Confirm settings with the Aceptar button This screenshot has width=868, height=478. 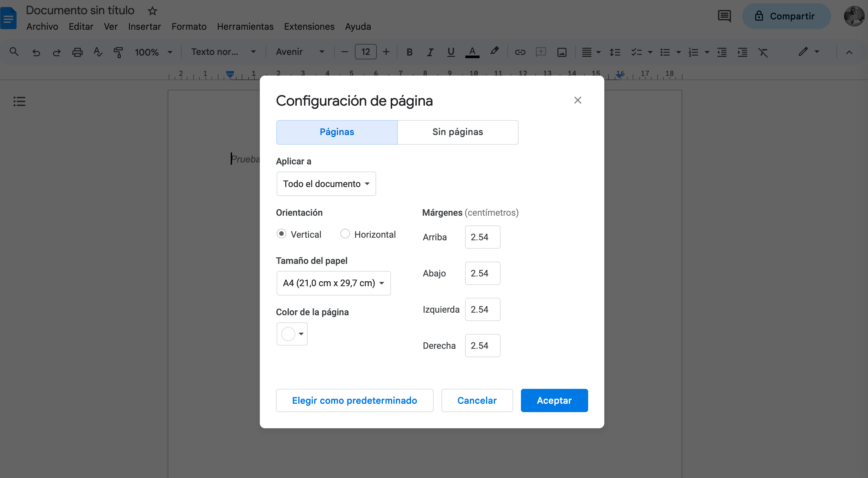[554, 400]
